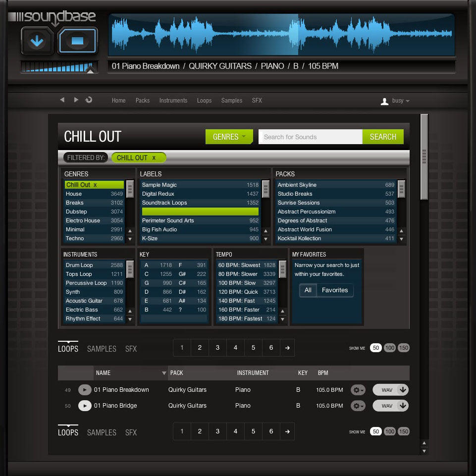Open the Instruments menu item
The height and width of the screenshot is (476, 476).
click(173, 101)
